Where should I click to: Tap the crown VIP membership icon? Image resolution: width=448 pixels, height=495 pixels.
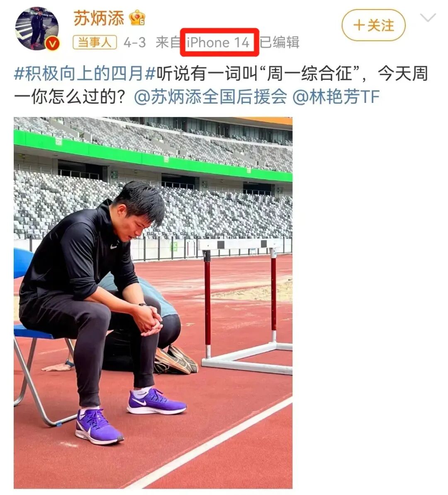(x=137, y=18)
